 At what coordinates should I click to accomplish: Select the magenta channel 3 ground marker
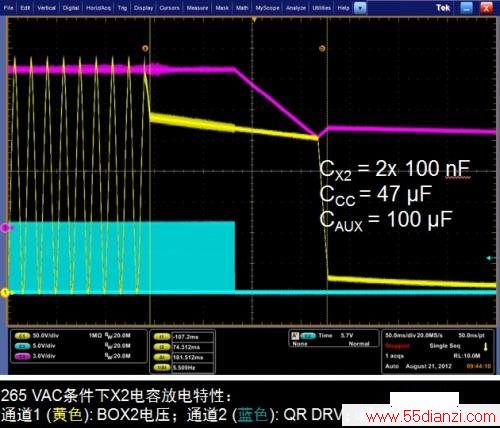(5, 228)
